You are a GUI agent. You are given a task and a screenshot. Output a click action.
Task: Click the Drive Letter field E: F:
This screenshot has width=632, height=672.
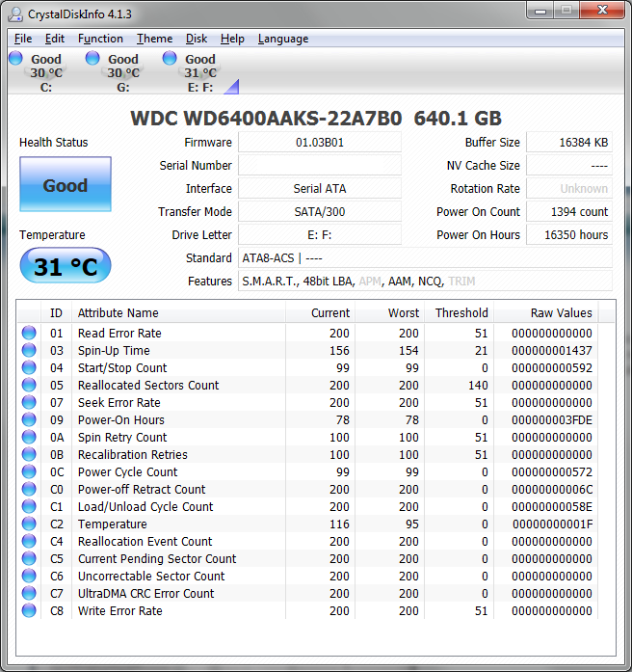[320, 235]
